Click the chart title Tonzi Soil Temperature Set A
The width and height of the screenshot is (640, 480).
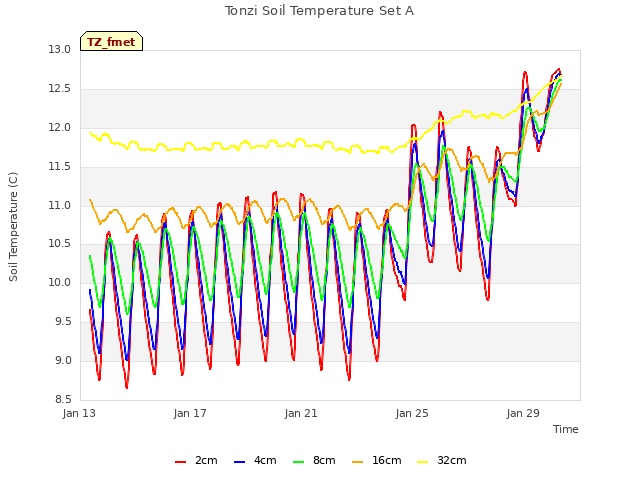point(320,11)
